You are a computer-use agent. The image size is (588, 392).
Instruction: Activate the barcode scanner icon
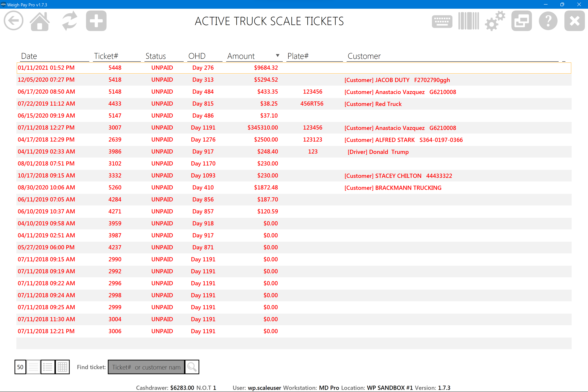point(468,21)
